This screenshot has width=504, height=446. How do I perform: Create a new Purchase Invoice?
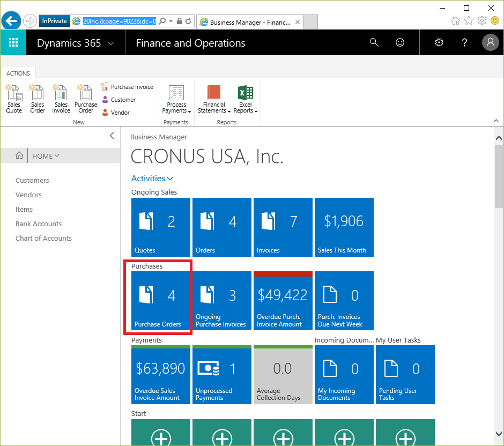point(127,87)
